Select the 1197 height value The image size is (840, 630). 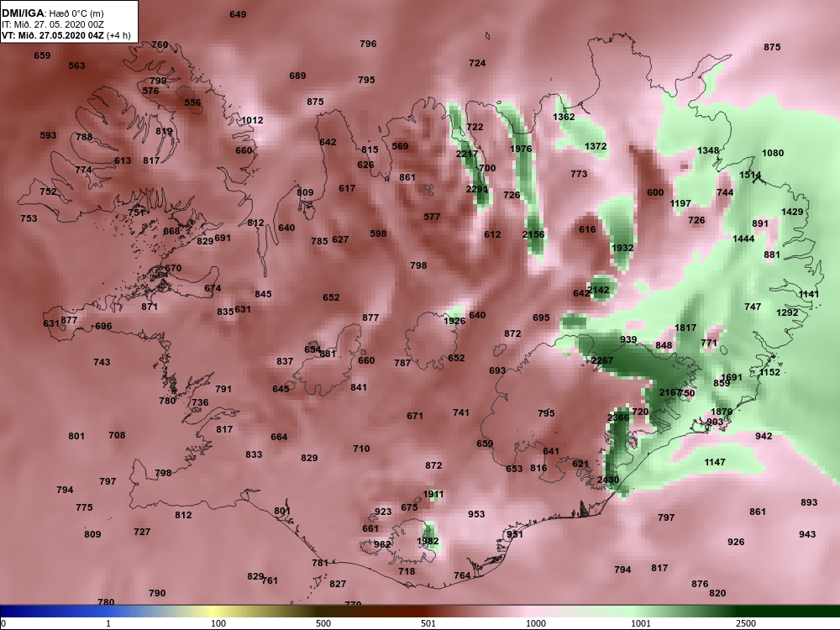(680, 203)
